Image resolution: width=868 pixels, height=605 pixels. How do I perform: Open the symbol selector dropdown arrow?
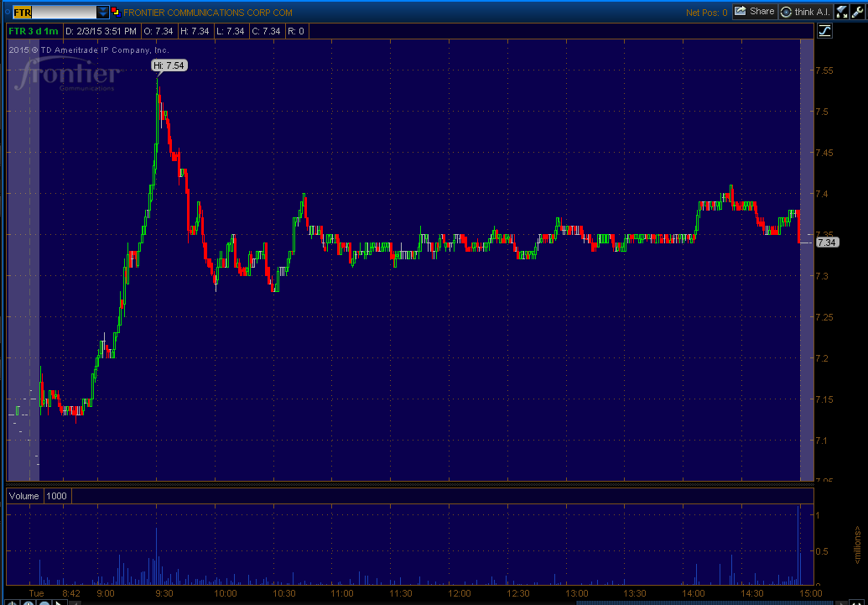tap(103, 13)
